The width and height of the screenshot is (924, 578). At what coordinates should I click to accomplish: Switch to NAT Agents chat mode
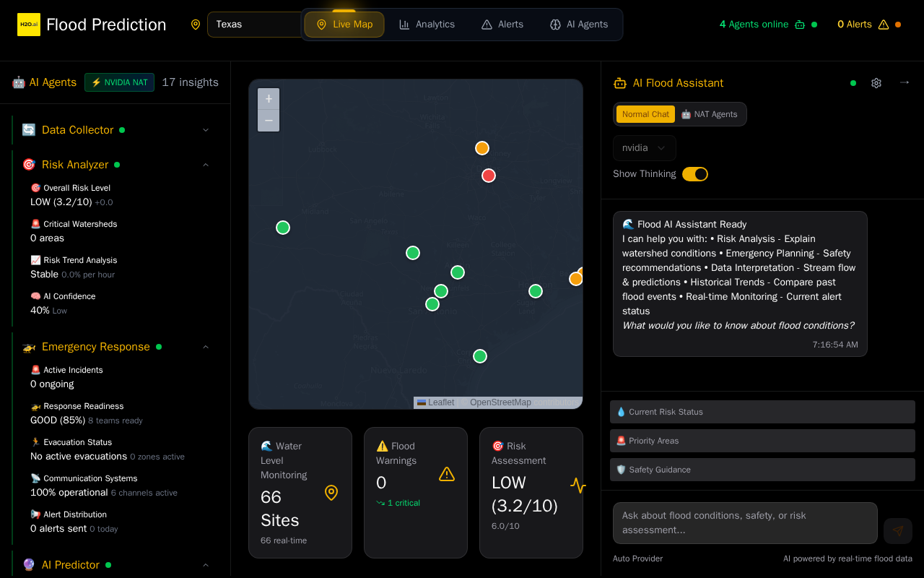pyautogui.click(x=710, y=114)
